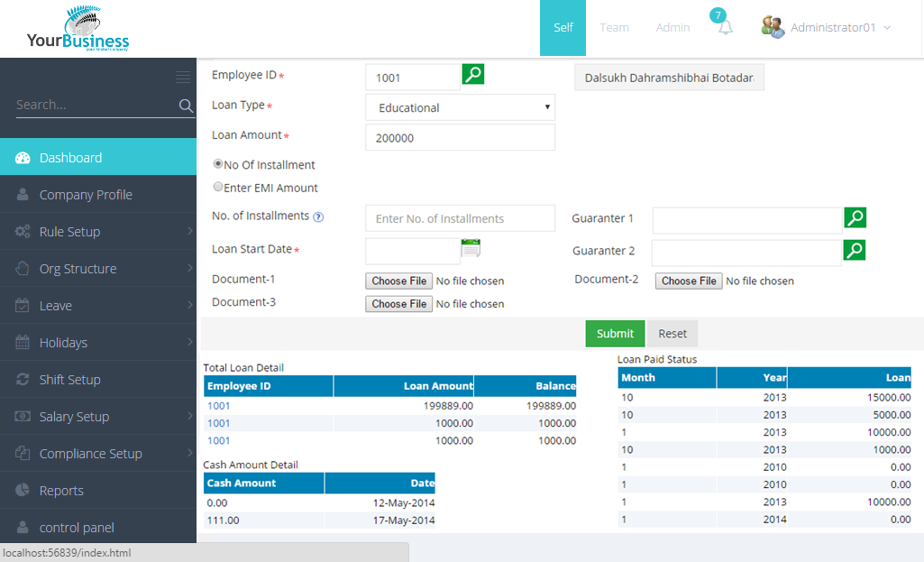Open the Loan Start Date calendar picker
This screenshot has width=924, height=562.
click(471, 248)
